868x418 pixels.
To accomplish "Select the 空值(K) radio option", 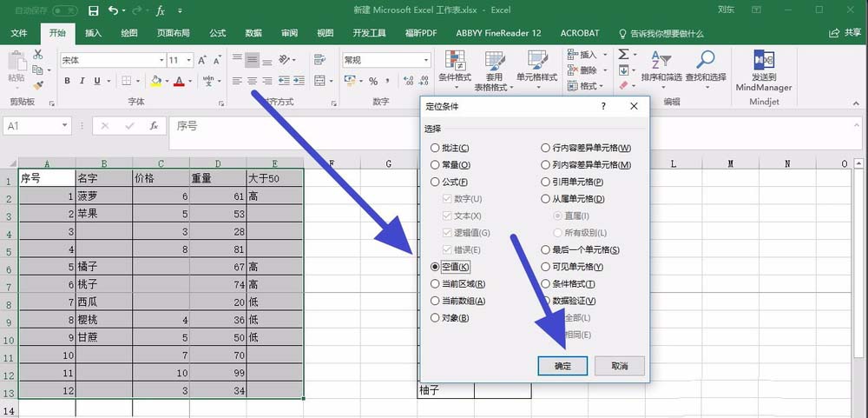I will tap(435, 267).
